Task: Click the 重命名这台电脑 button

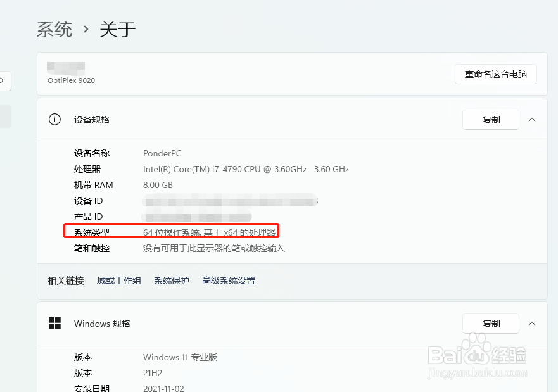Action: (x=496, y=74)
